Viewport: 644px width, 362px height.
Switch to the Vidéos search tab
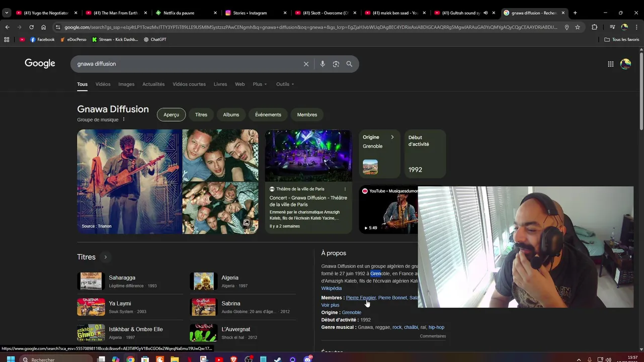click(x=103, y=84)
